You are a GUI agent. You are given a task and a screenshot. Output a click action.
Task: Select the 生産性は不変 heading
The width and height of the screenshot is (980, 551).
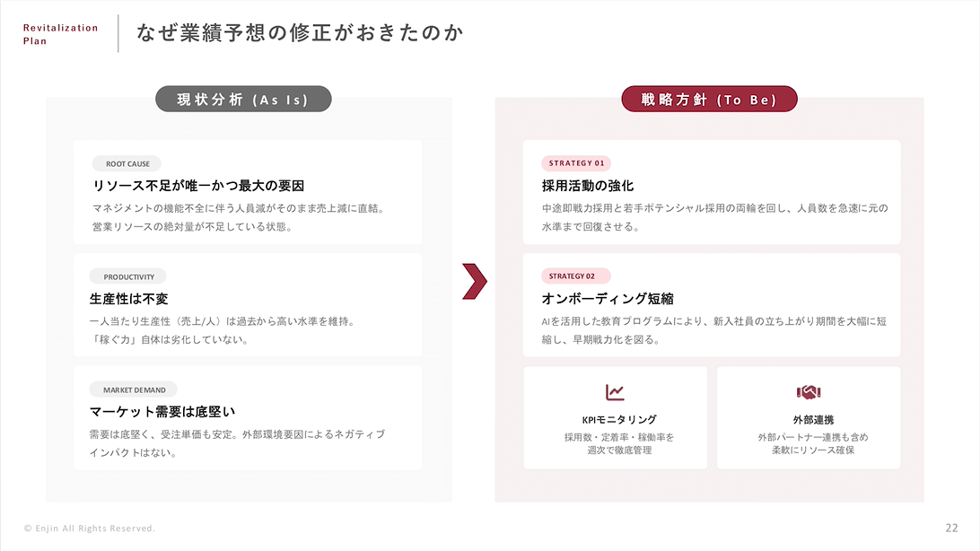pyautogui.click(x=129, y=299)
